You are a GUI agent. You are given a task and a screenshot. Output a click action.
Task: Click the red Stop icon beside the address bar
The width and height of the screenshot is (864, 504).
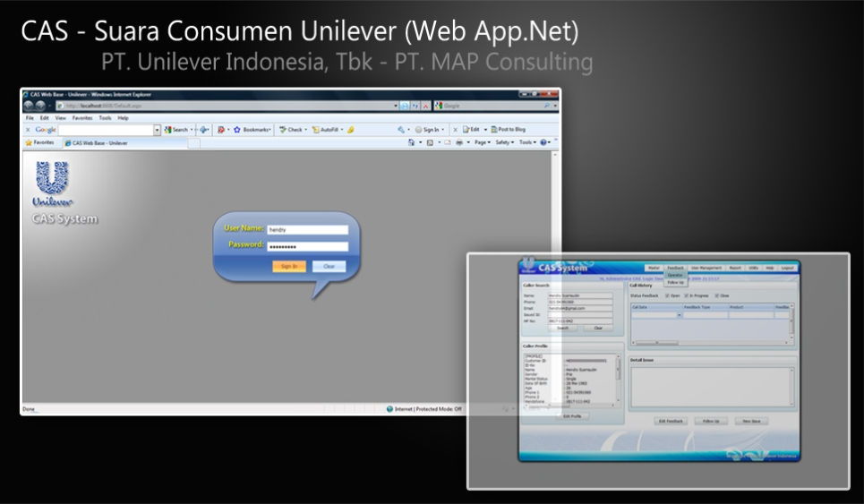[426, 106]
